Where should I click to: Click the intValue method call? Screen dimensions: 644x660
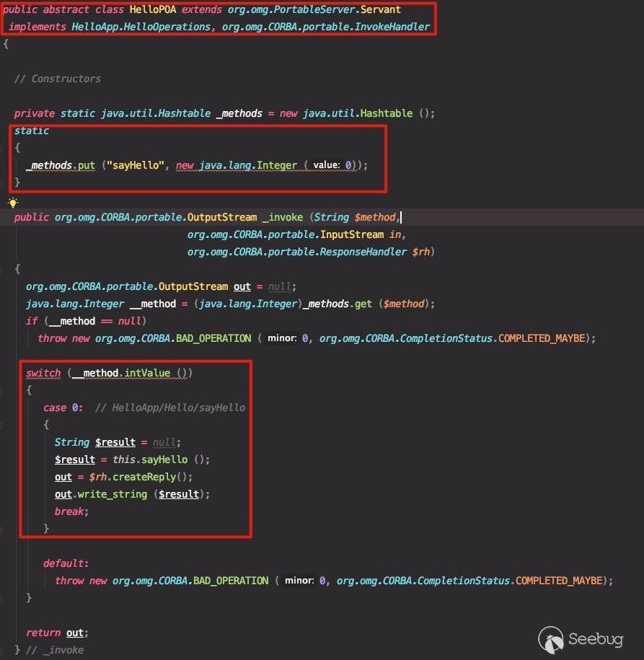tap(147, 373)
